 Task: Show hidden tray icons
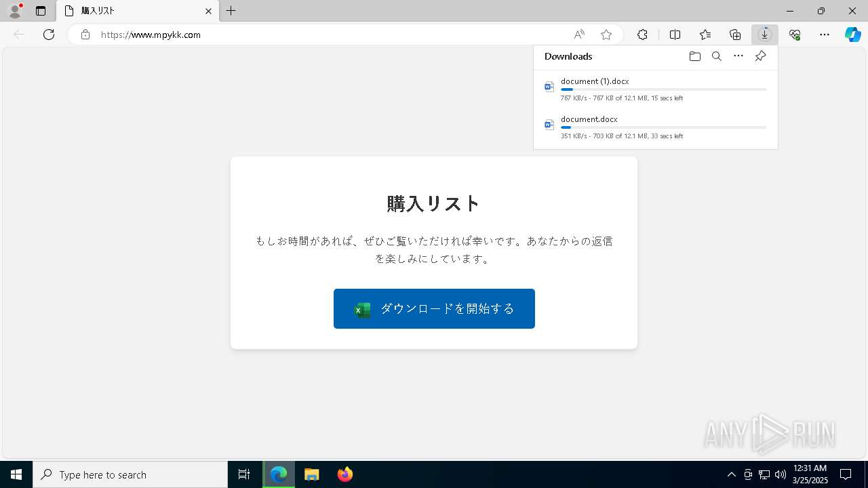(x=731, y=474)
